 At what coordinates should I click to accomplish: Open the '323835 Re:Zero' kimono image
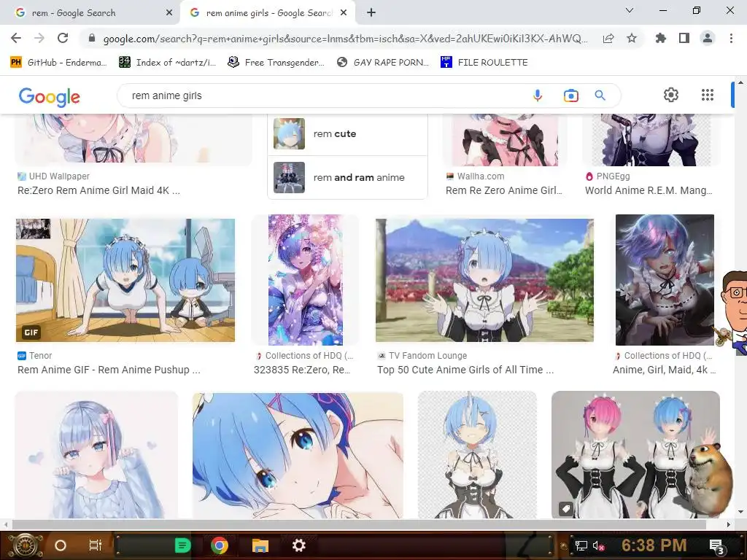306,280
